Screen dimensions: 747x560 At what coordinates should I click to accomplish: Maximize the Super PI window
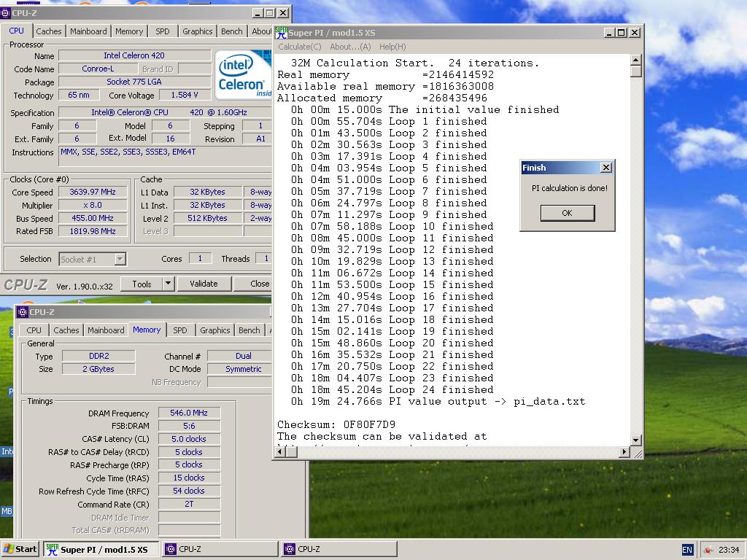click(622, 33)
